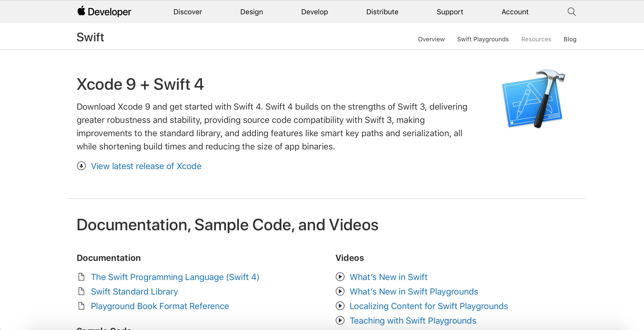Open the Discover menu
644x330 pixels.
(x=188, y=12)
